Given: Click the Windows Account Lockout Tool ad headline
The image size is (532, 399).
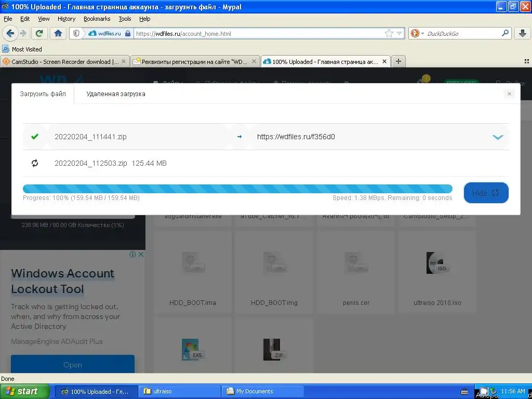Looking at the screenshot, I should coord(62,281).
